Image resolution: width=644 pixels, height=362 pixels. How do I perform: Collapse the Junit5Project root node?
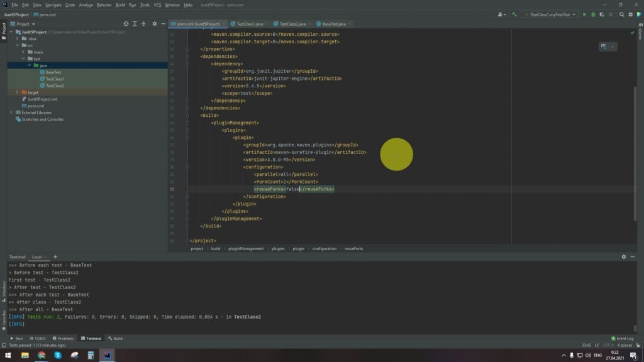(x=11, y=32)
